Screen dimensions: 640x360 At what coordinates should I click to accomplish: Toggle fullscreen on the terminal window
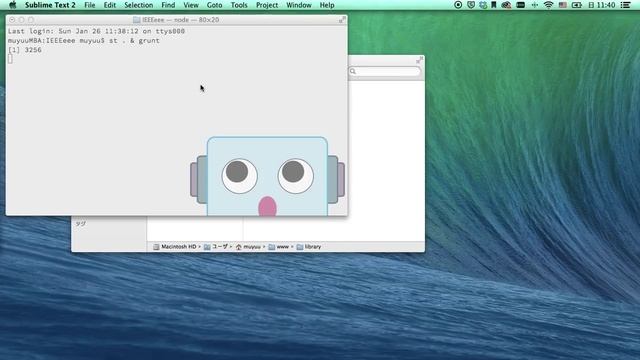click(342, 20)
